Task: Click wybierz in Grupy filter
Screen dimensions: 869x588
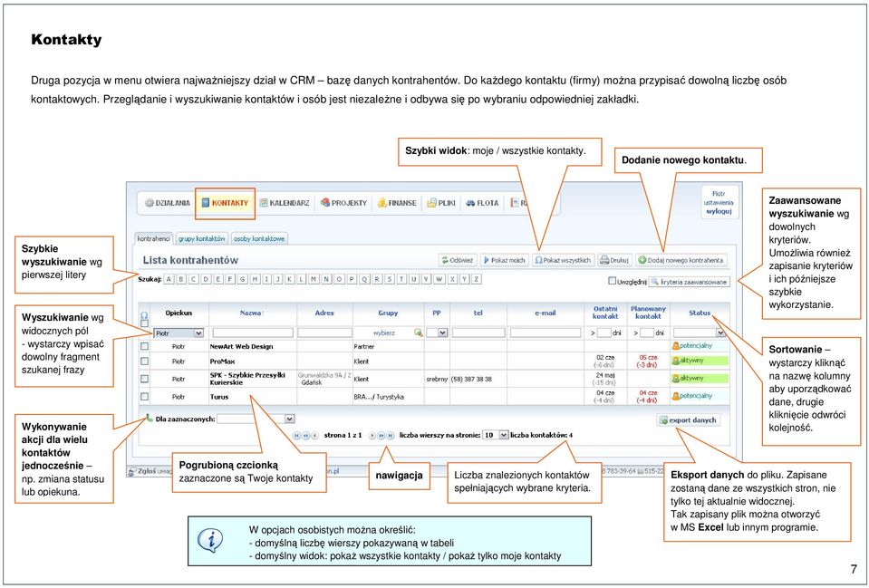Action: point(384,333)
